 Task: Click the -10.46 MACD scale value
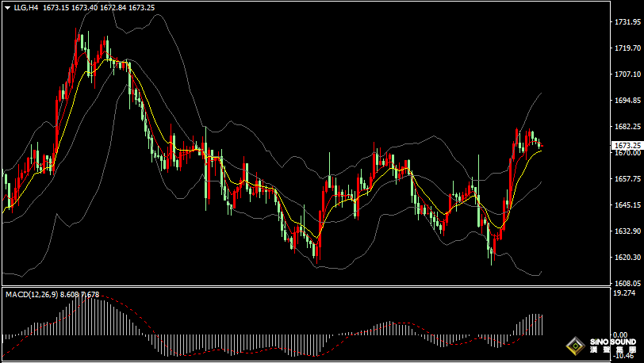pyautogui.click(x=624, y=356)
